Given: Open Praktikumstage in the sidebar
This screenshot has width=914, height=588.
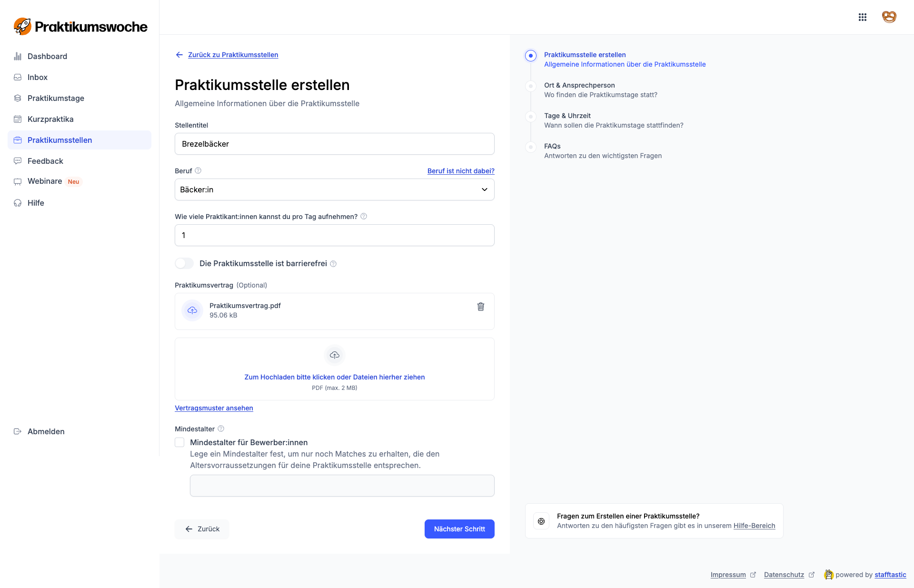Looking at the screenshot, I should [x=56, y=98].
